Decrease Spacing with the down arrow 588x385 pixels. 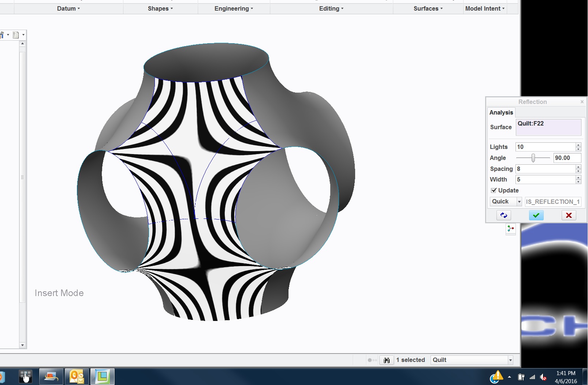[x=578, y=171]
